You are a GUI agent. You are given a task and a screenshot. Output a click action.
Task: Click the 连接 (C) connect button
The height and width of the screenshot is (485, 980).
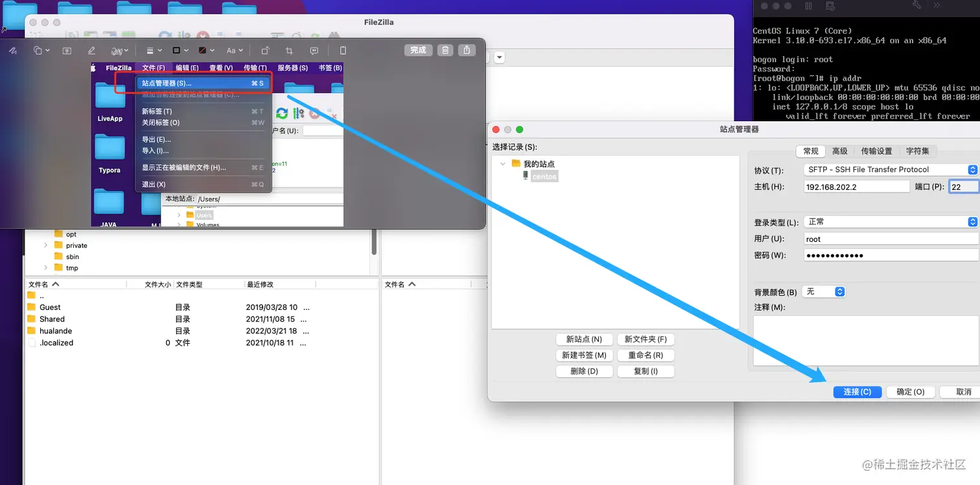[x=857, y=392]
